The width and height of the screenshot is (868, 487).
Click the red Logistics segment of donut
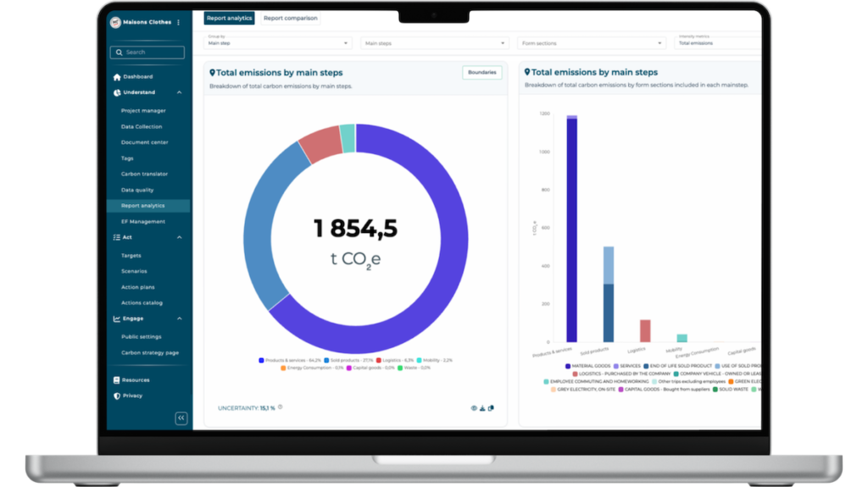pyautogui.click(x=320, y=145)
